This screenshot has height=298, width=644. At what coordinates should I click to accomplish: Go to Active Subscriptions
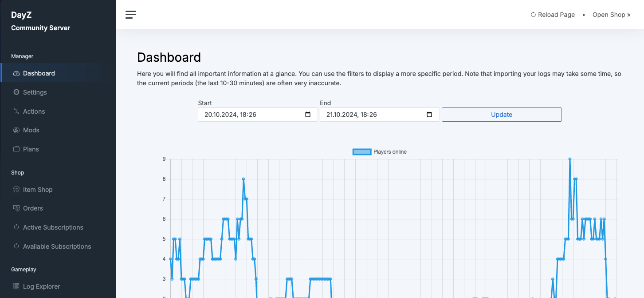click(53, 227)
